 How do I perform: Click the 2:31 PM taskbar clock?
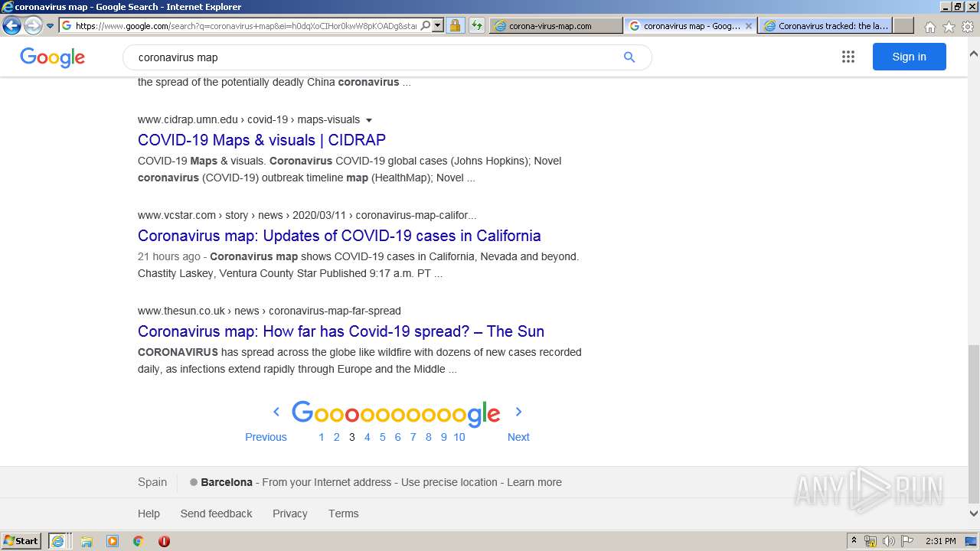click(940, 541)
